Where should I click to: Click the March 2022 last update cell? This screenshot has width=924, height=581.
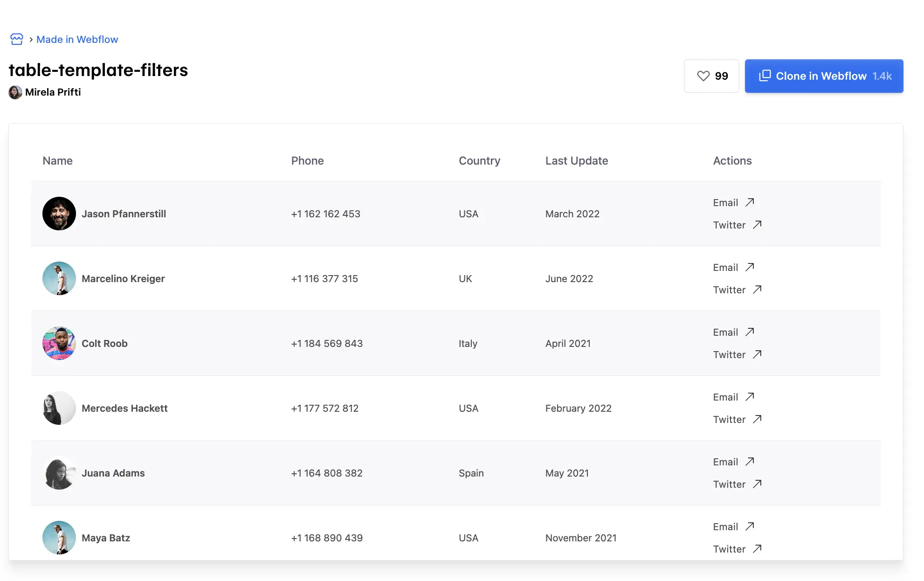572,214
